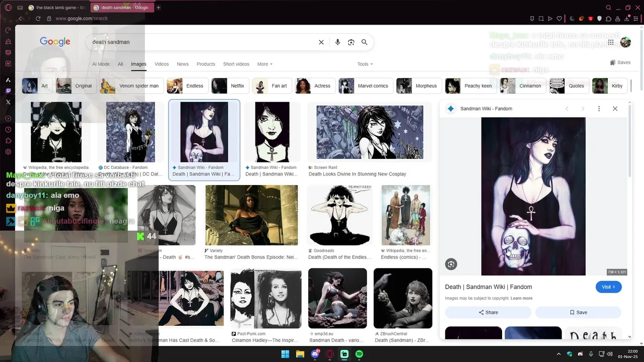644x362 pixels.
Task: Share the previewed image
Action: 488,312
